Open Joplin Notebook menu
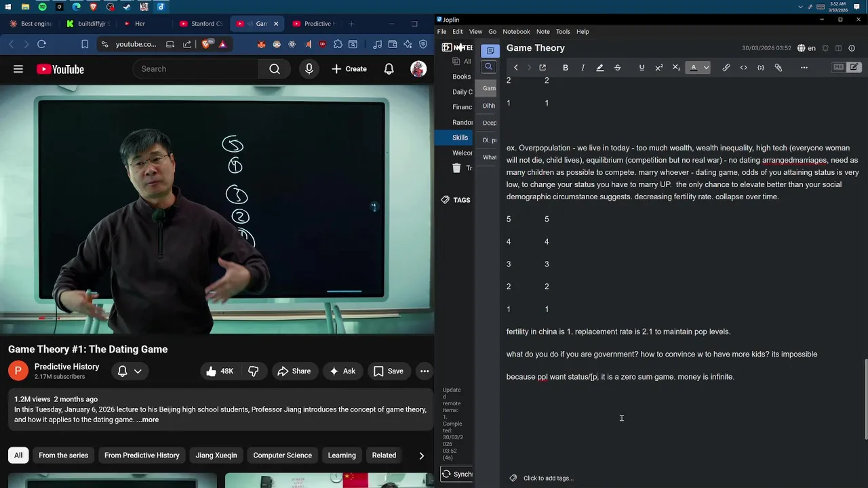This screenshot has height=488, width=868. (516, 32)
